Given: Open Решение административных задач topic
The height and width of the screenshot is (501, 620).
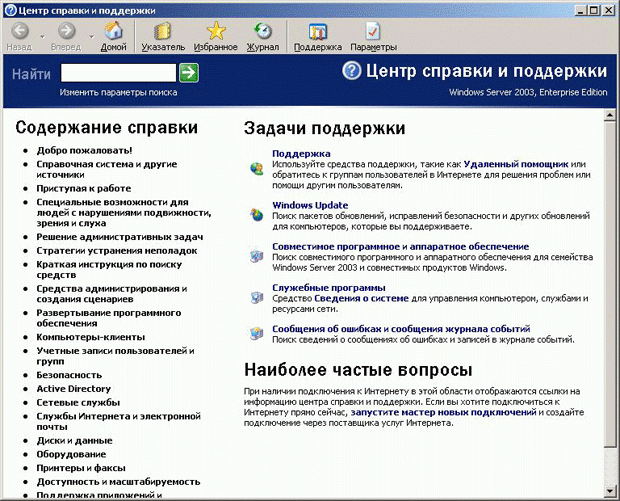Looking at the screenshot, I should click(x=120, y=237).
